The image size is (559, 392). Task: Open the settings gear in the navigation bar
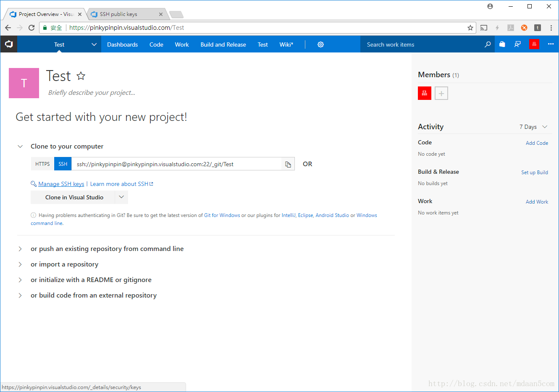tap(320, 44)
